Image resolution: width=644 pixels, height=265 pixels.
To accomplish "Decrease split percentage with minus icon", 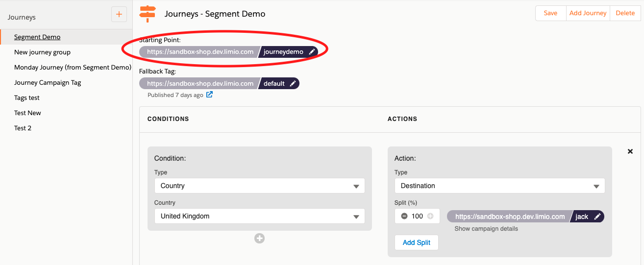I will (x=404, y=216).
